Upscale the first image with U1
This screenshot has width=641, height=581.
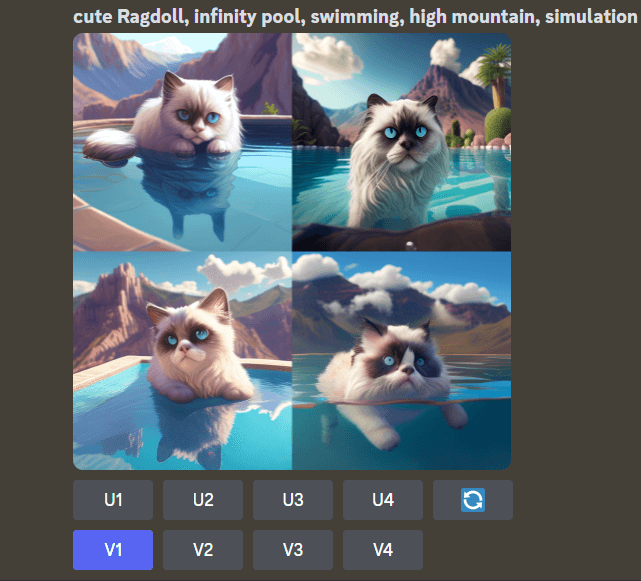113,500
